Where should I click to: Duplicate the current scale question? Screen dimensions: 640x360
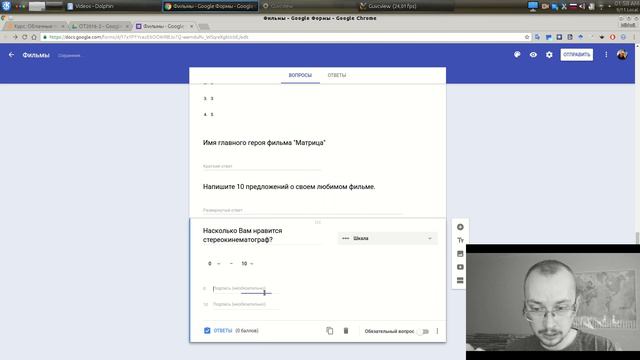[x=330, y=331]
